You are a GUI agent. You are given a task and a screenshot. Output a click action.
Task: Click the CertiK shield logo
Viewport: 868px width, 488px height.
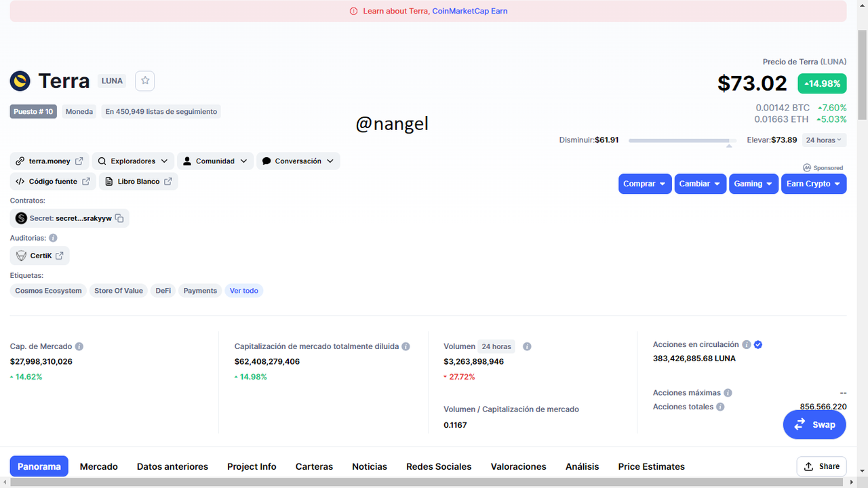(x=21, y=256)
